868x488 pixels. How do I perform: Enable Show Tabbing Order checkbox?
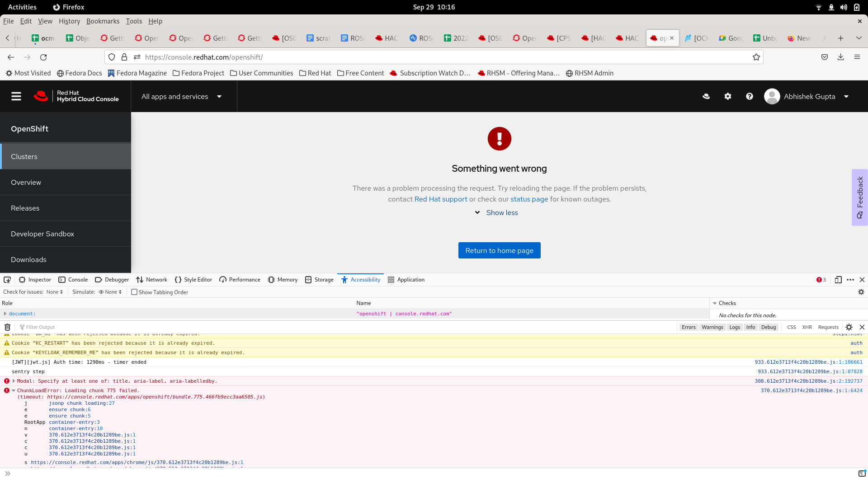click(x=134, y=292)
